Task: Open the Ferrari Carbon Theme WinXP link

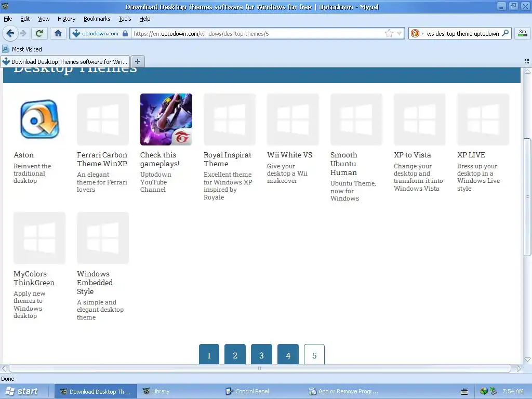Action: [102, 159]
